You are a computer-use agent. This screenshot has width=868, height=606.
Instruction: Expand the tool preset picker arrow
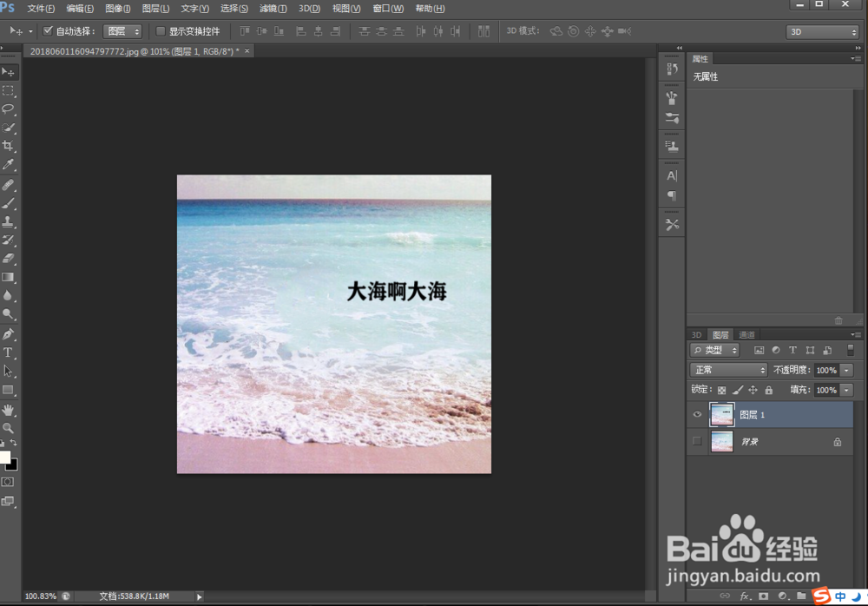point(30,31)
